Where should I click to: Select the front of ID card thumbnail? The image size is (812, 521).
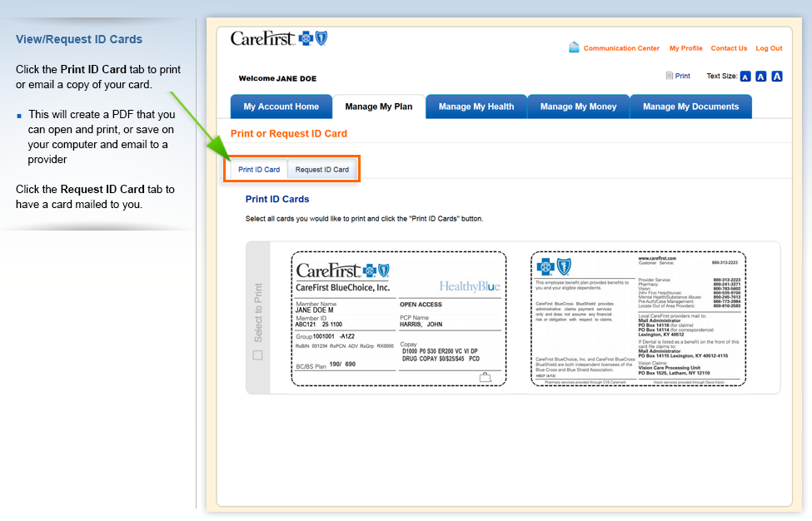(x=399, y=319)
